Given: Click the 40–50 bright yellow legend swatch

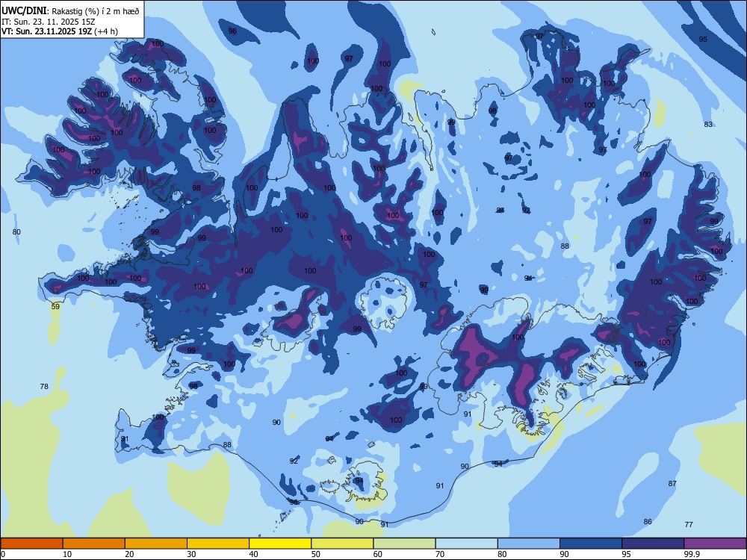Looking at the screenshot, I should [x=280, y=544].
